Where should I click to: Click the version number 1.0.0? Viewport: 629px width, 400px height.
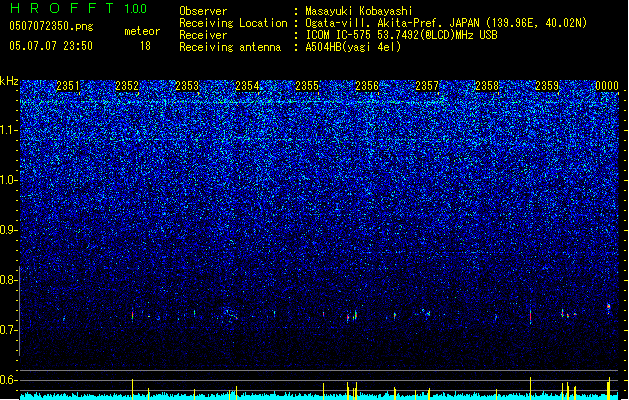(x=136, y=9)
